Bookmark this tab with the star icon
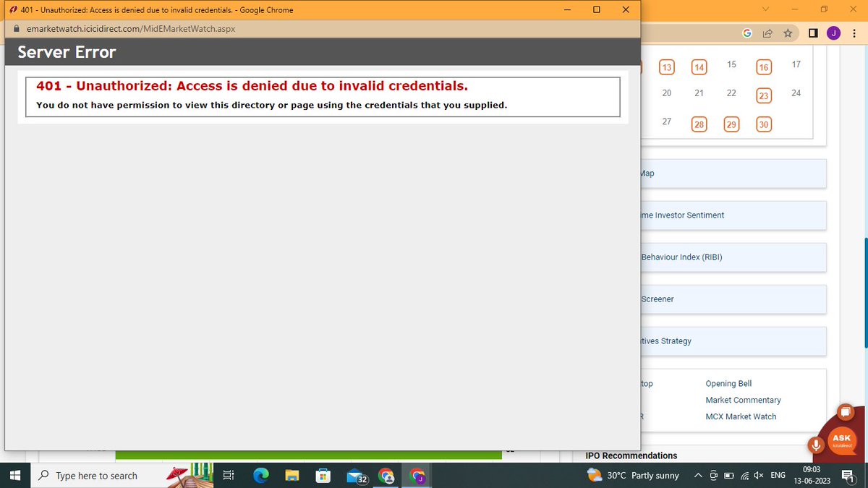This screenshot has height=488, width=868. (788, 33)
